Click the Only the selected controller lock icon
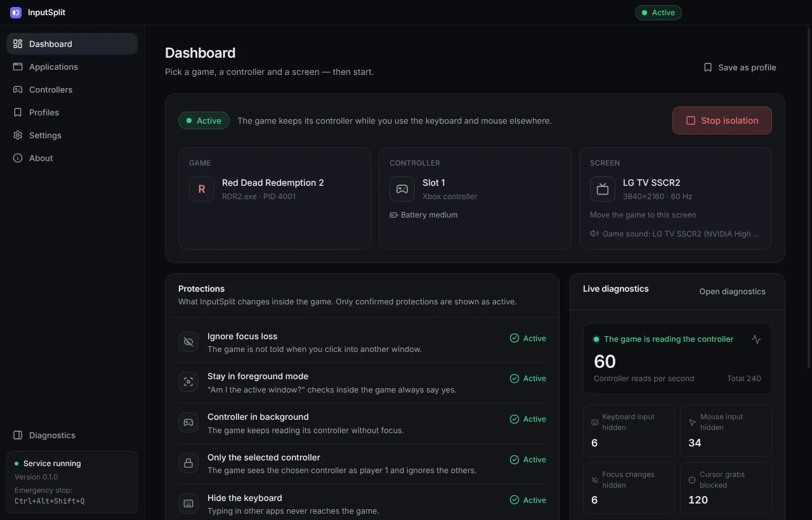Image resolution: width=812 pixels, height=520 pixels. point(188,463)
